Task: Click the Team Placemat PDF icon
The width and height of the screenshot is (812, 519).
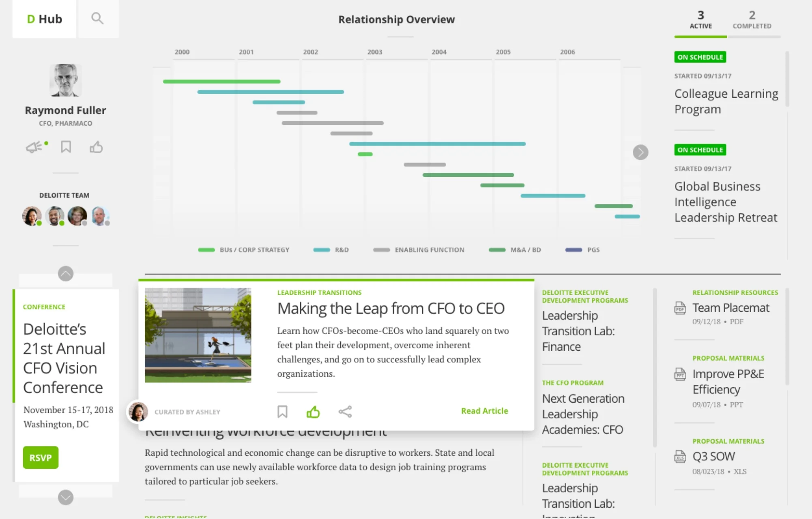Action: tap(680, 308)
